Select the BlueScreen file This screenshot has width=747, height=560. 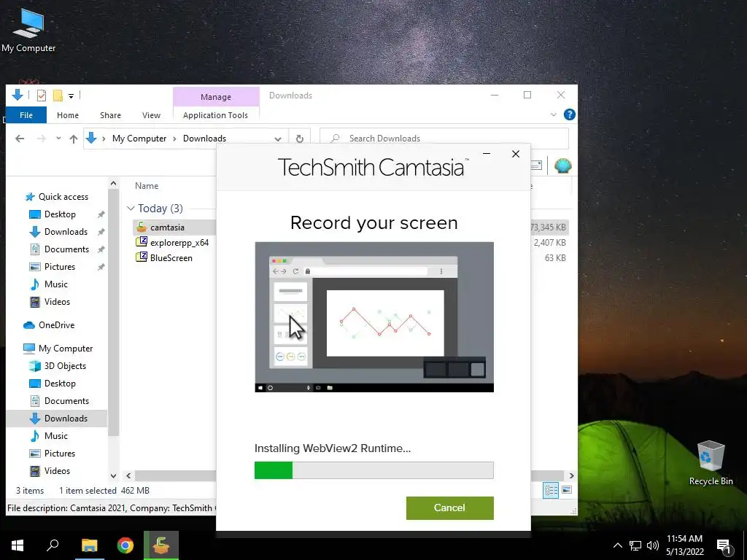[171, 258]
